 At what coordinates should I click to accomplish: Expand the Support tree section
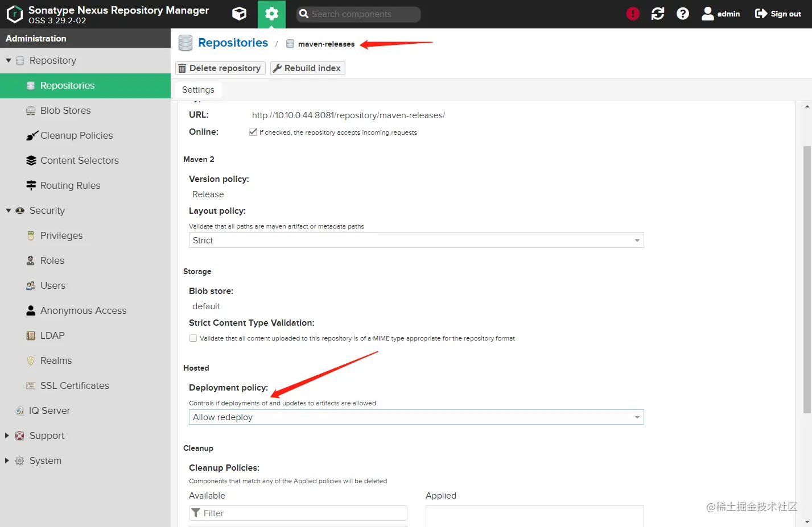[x=7, y=435]
